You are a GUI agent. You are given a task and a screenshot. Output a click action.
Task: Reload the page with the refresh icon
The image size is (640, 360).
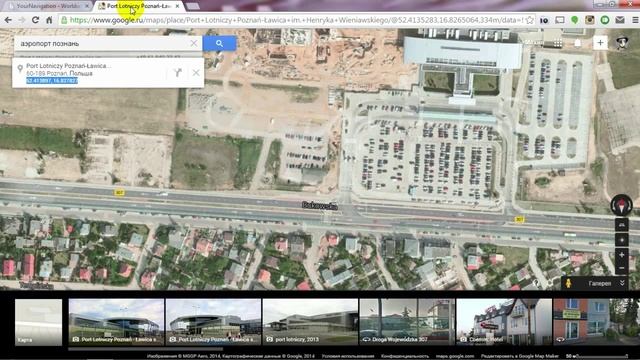[36, 20]
